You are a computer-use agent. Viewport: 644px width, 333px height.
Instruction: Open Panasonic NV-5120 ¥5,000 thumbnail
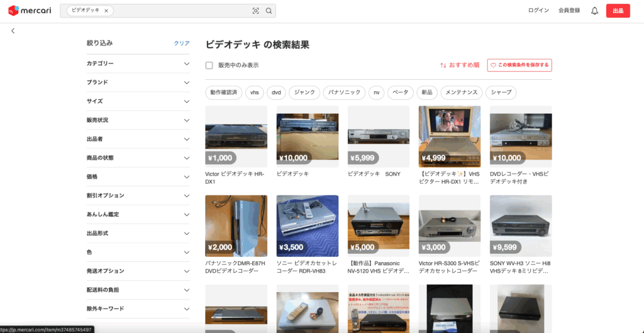click(x=379, y=226)
